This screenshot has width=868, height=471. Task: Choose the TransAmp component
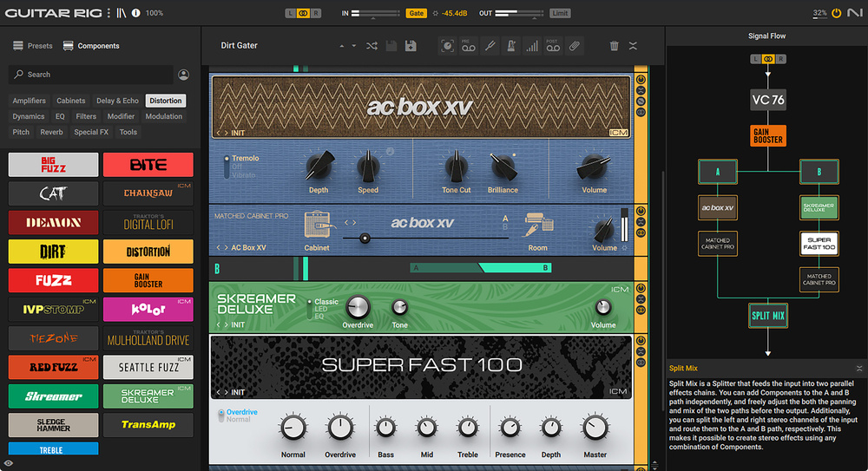tap(148, 424)
